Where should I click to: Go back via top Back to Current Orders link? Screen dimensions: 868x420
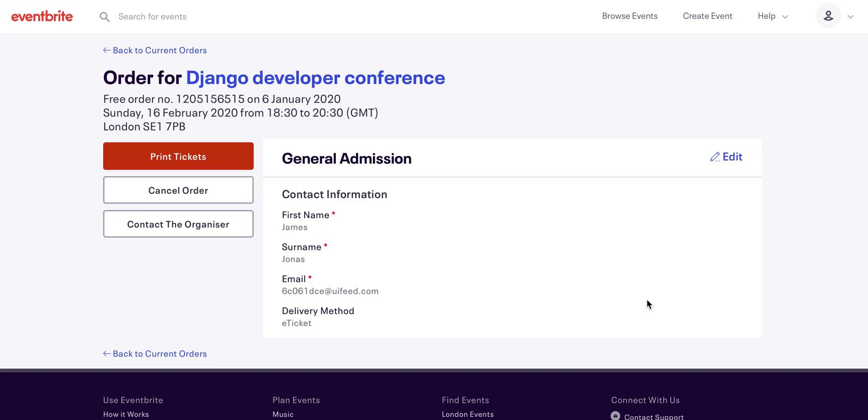pos(155,50)
